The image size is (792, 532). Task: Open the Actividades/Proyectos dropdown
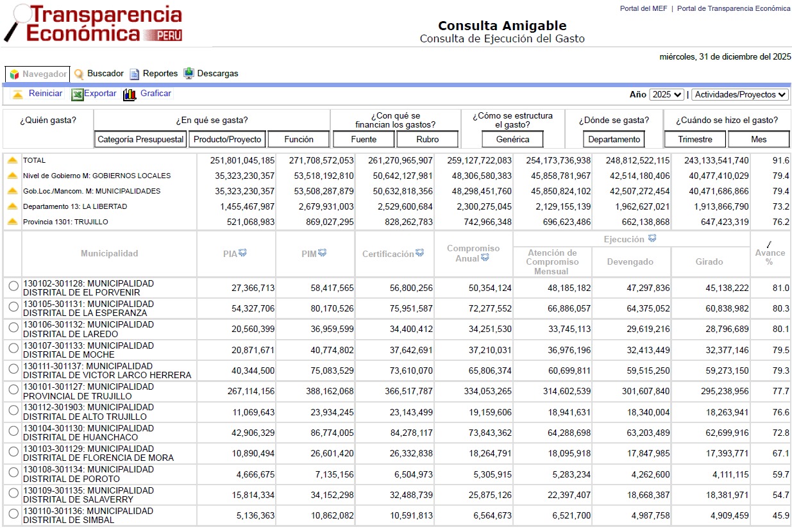(740, 95)
